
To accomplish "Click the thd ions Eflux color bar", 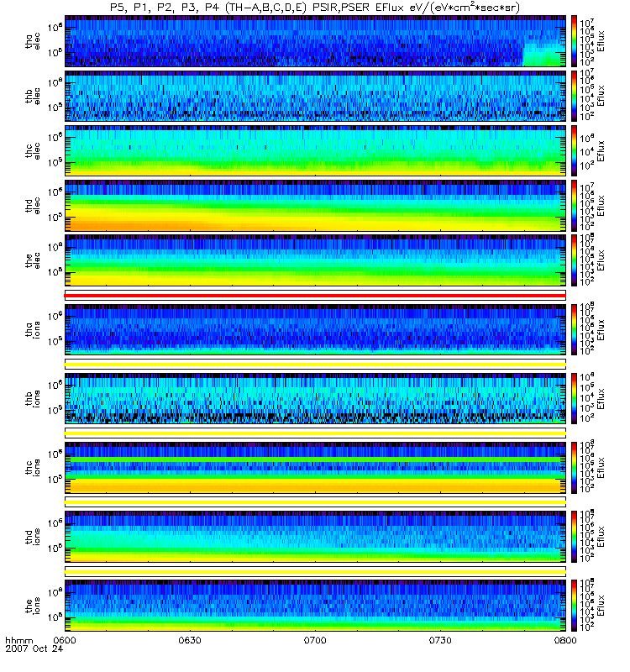I will point(575,537).
